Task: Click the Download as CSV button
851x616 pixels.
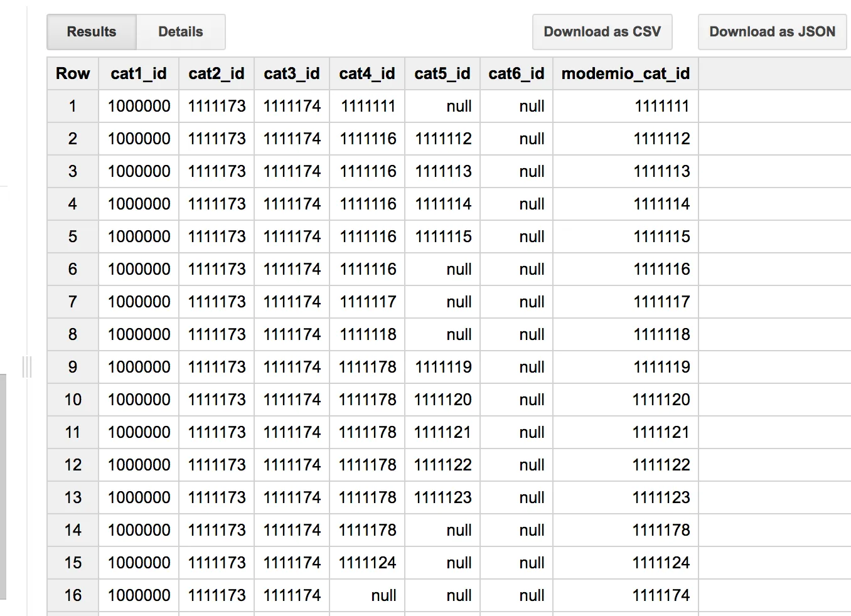Action: (x=602, y=32)
